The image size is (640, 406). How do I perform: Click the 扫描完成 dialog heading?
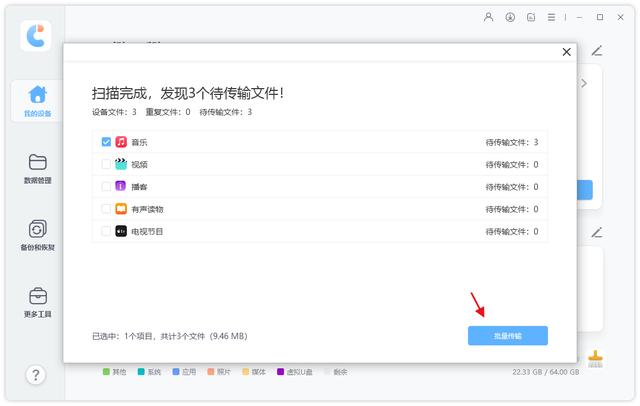tap(188, 93)
